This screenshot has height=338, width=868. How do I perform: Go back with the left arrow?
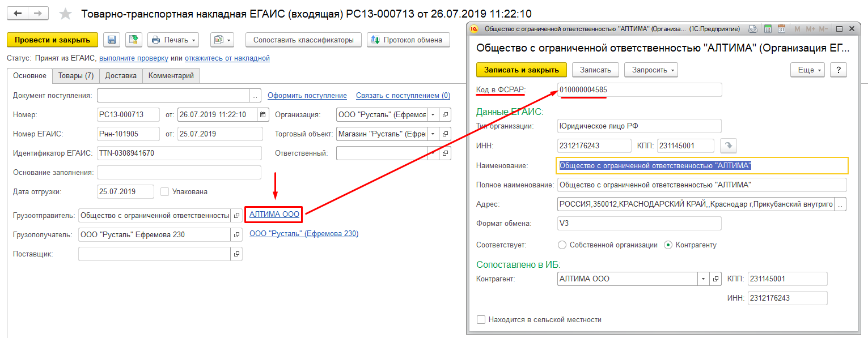pyautogui.click(x=18, y=13)
